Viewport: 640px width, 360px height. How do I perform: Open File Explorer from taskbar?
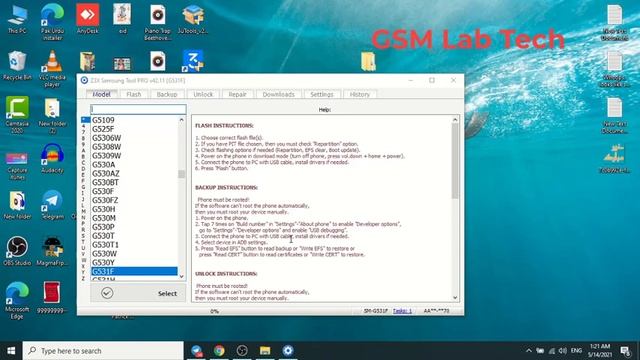click(265, 350)
